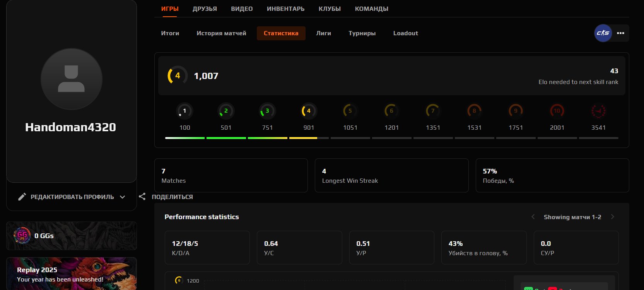
Task: Click the ПОДЕЛИТЬСЯ share button
Action: coord(166,197)
